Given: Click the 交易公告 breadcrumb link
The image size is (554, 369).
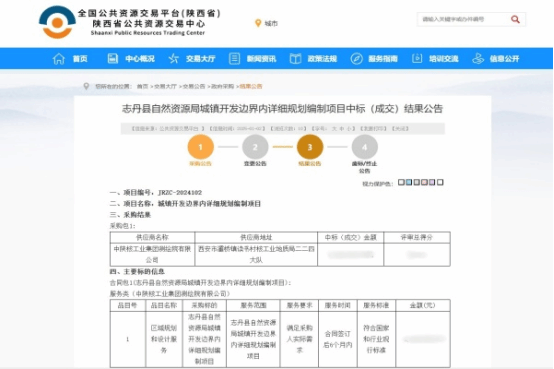Looking at the screenshot, I should pyautogui.click(x=194, y=86).
